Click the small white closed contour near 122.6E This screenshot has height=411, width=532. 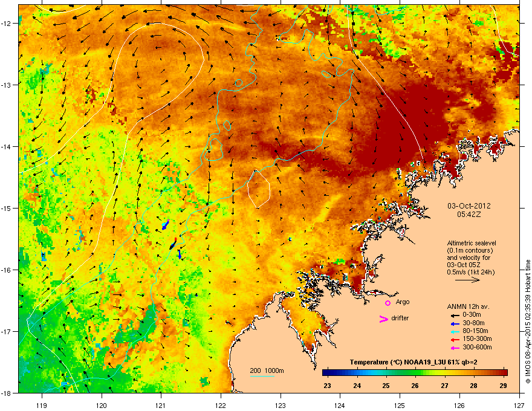click(259, 189)
